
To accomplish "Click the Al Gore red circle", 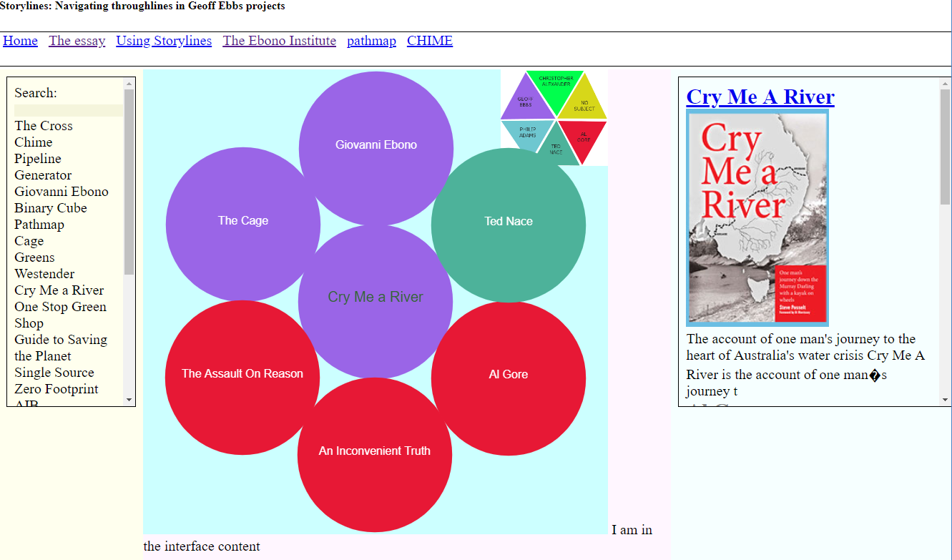I will pos(509,375).
